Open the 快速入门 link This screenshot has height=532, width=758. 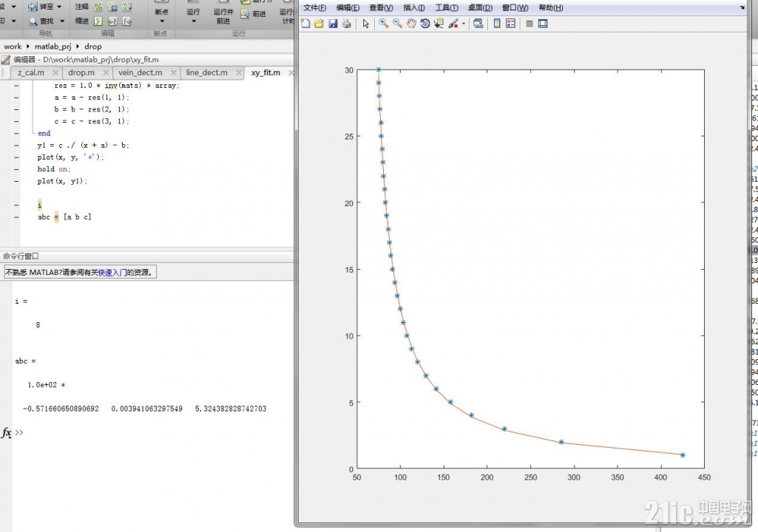tap(112, 273)
